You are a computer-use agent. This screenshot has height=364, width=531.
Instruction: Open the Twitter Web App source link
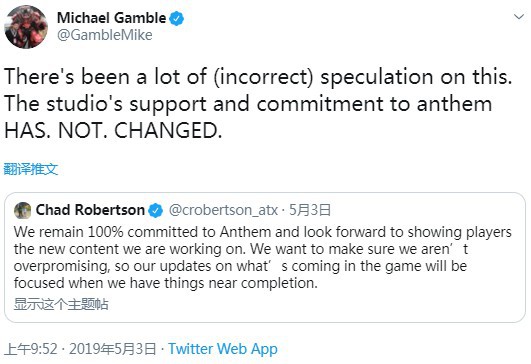pyautogui.click(x=223, y=349)
